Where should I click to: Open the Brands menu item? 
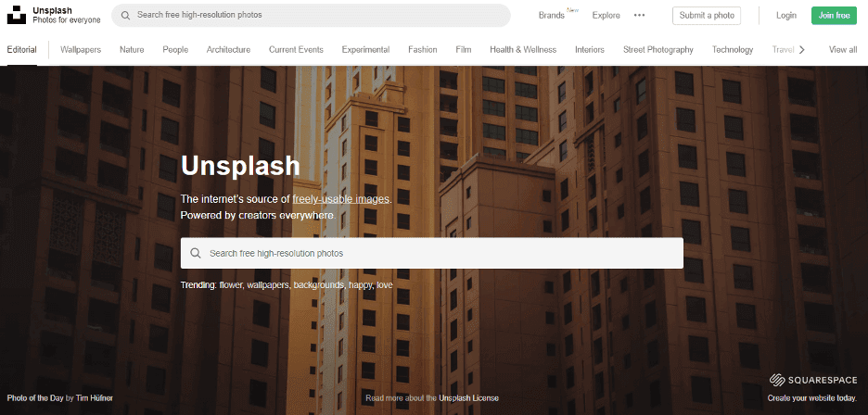pos(552,16)
